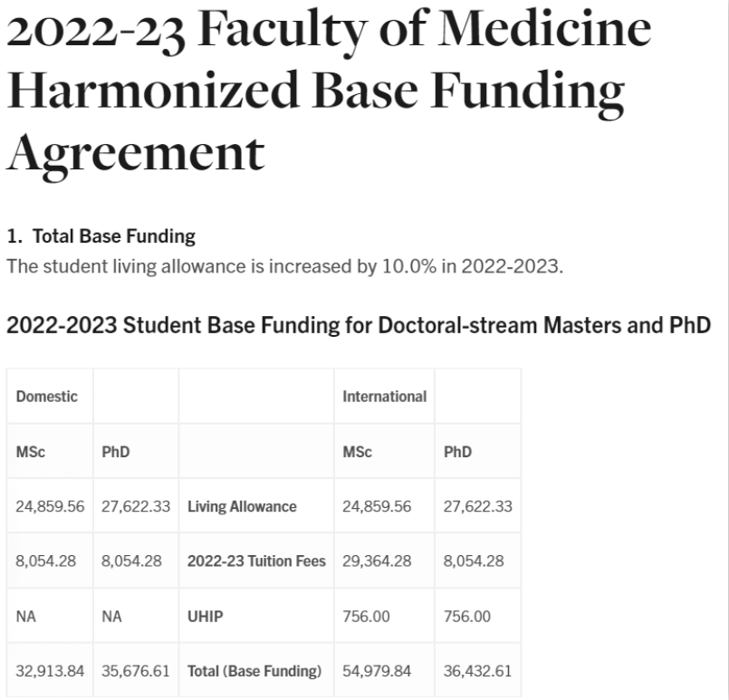The height and width of the screenshot is (700, 729).
Task: Click the International MSc UHIP value 756.00
Action: [x=367, y=617]
